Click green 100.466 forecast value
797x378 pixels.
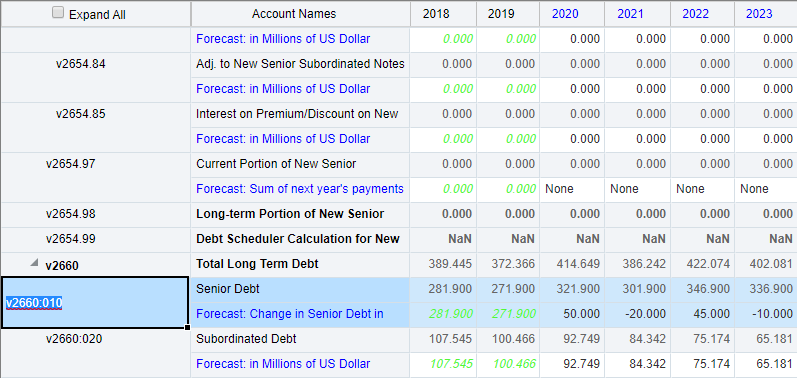[x=514, y=364]
